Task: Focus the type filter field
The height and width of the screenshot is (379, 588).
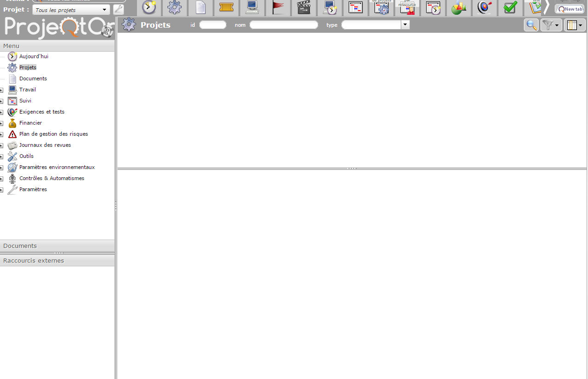Action: click(371, 25)
